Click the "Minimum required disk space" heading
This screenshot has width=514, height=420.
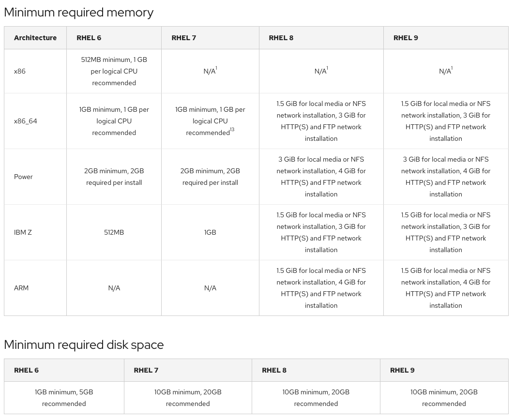(84, 345)
